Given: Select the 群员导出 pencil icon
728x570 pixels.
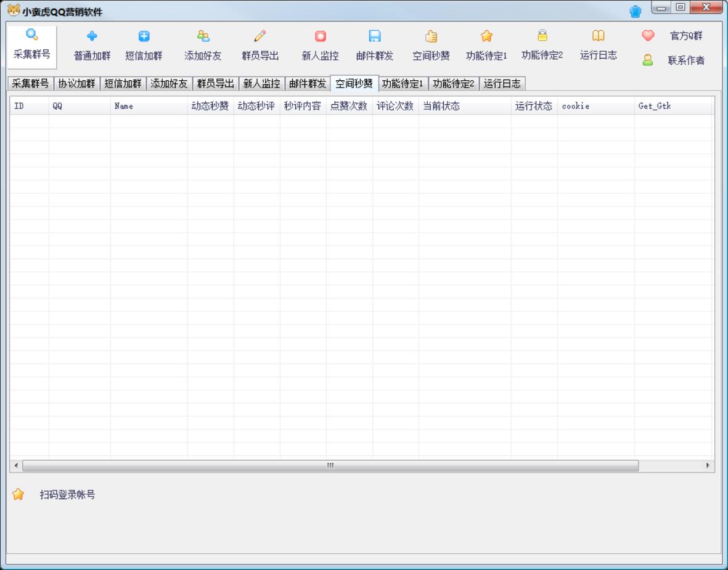Looking at the screenshot, I should (x=260, y=35).
